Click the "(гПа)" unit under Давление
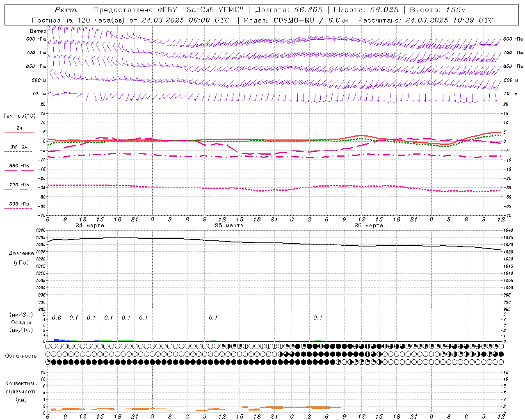This screenshot has height=420, width=525. point(21,262)
